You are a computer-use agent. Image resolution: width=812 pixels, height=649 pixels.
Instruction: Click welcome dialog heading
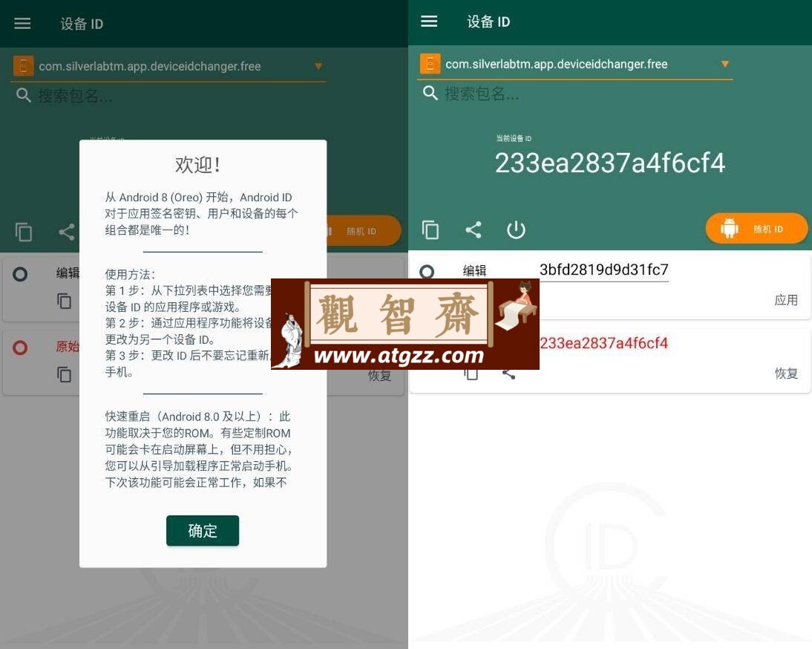198,165
